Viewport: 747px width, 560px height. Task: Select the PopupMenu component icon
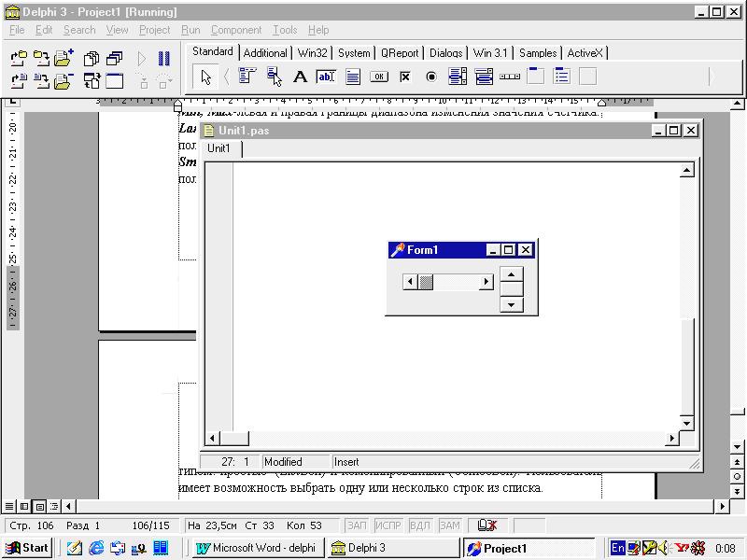click(274, 77)
